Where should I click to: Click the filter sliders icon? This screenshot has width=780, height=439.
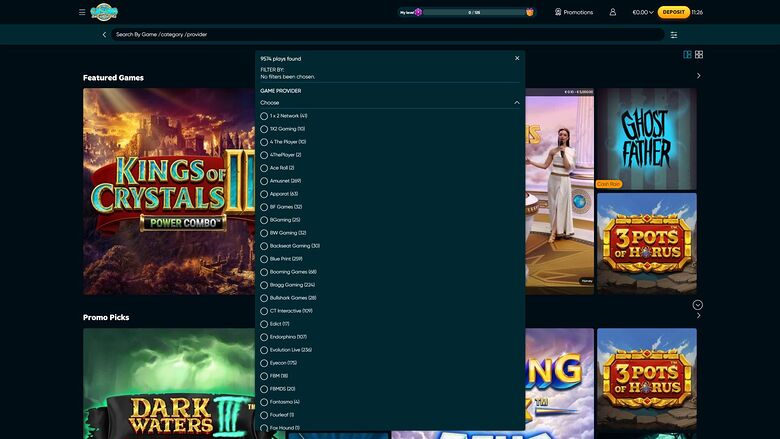pos(674,35)
